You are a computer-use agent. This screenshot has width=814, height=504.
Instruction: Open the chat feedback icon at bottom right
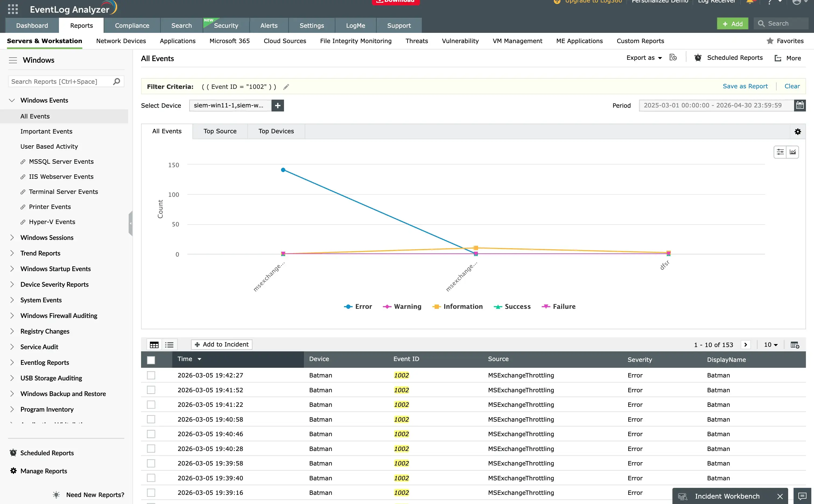tap(802, 496)
